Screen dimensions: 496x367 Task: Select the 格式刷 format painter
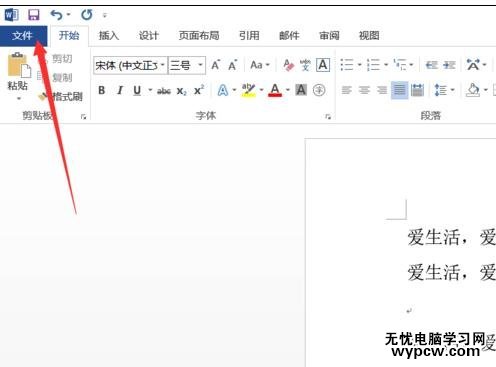pos(60,97)
